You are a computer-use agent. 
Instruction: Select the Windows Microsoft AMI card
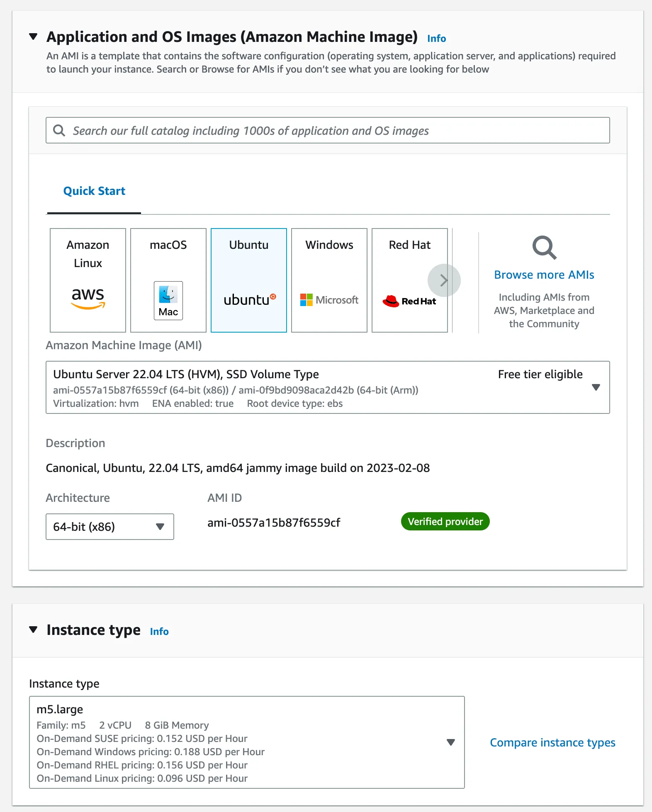tap(329, 280)
